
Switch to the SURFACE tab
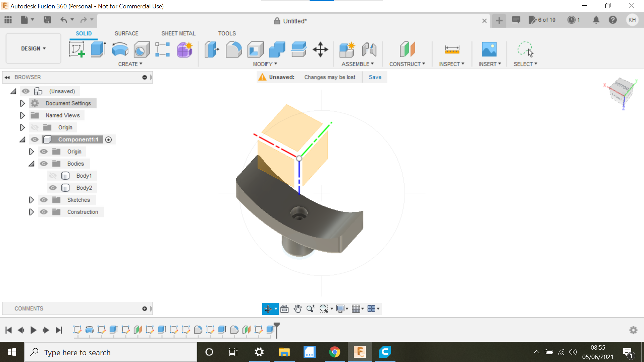(126, 33)
